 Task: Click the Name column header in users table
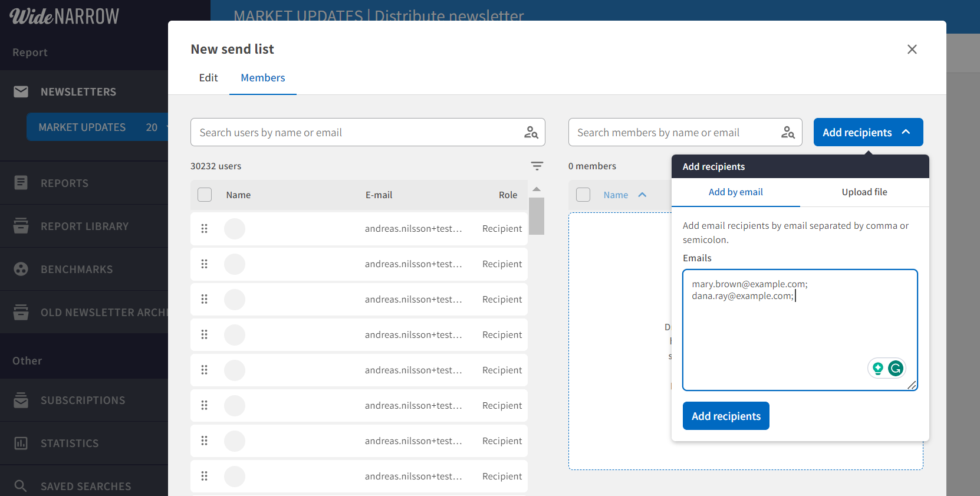pos(238,195)
